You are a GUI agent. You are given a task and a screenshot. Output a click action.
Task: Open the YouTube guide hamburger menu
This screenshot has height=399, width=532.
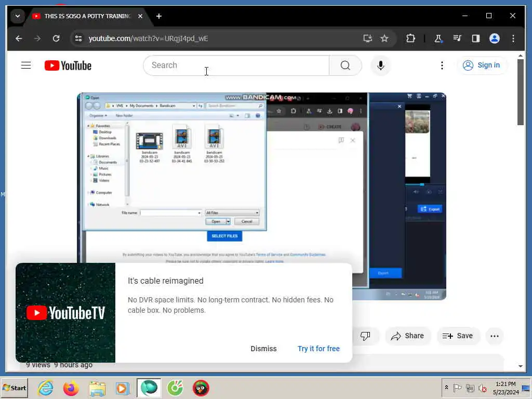[x=26, y=65]
